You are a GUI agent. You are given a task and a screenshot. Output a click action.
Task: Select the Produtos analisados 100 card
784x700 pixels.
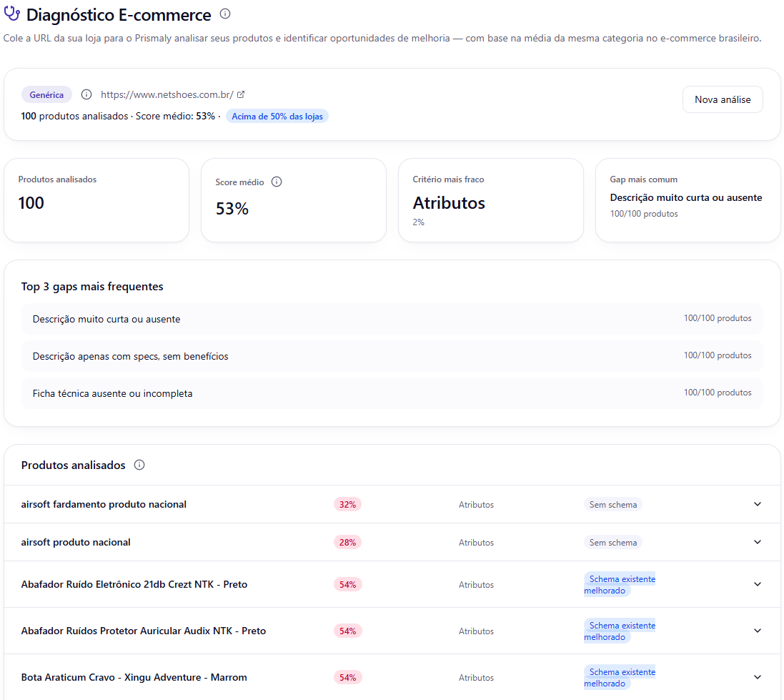[96, 200]
